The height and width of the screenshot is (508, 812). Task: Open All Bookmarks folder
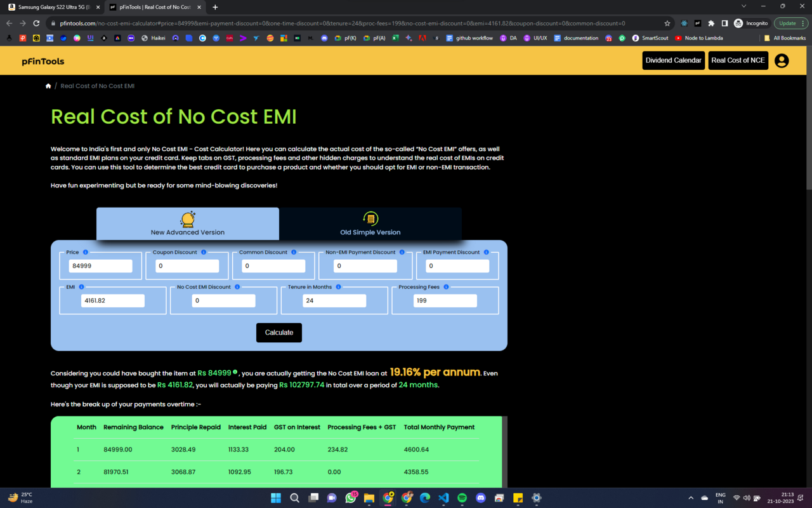point(785,38)
